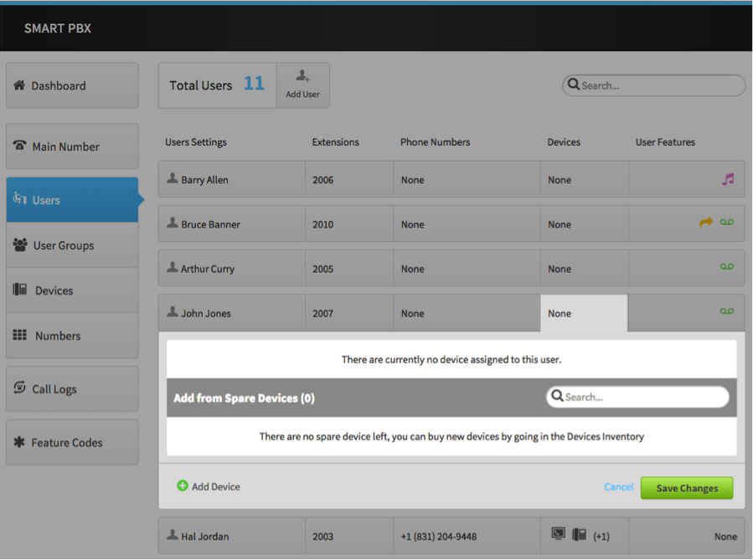The width and height of the screenshot is (753, 560).
Task: Click the SMART PBX title
Action: [x=58, y=28]
